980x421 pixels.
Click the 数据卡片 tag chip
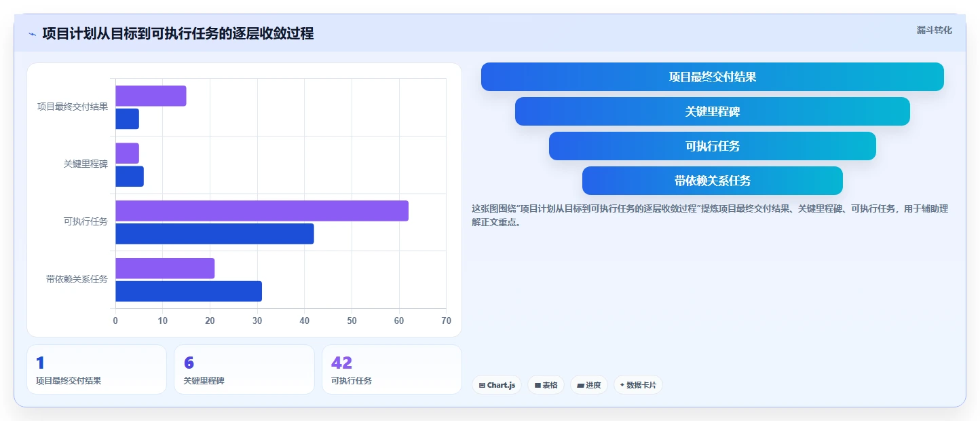coord(638,385)
